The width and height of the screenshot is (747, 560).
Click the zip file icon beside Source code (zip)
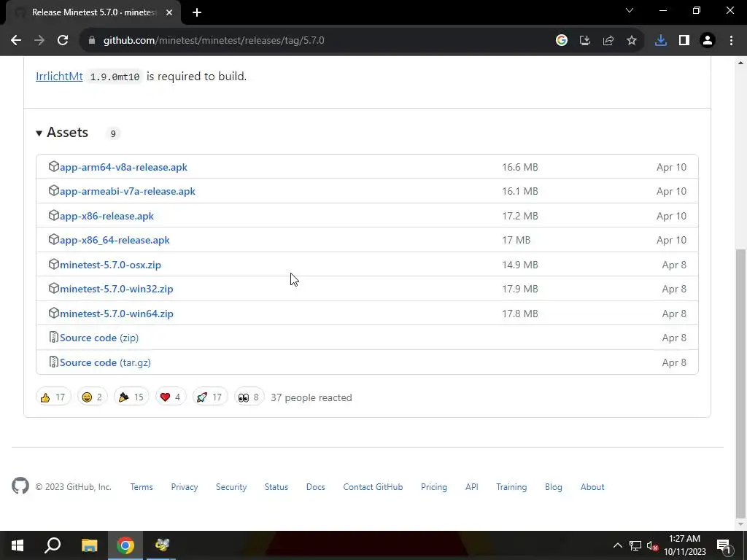pos(53,337)
